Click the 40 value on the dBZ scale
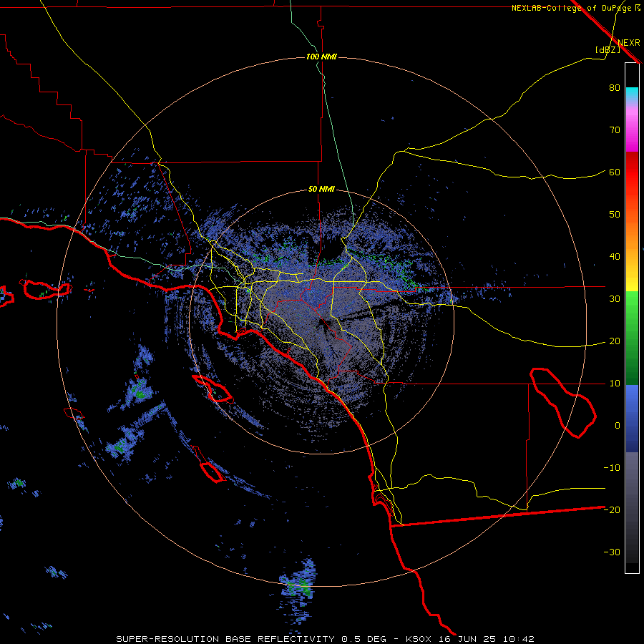 click(x=615, y=257)
